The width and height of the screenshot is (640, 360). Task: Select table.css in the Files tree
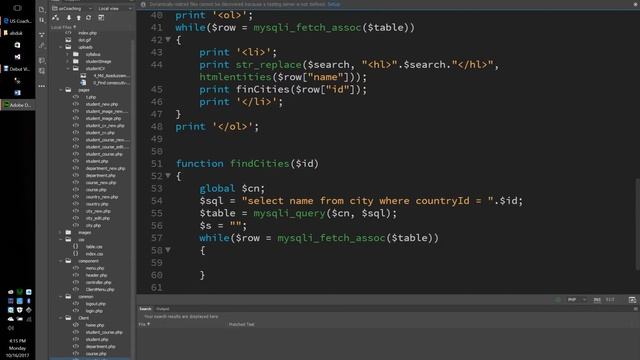click(x=94, y=247)
